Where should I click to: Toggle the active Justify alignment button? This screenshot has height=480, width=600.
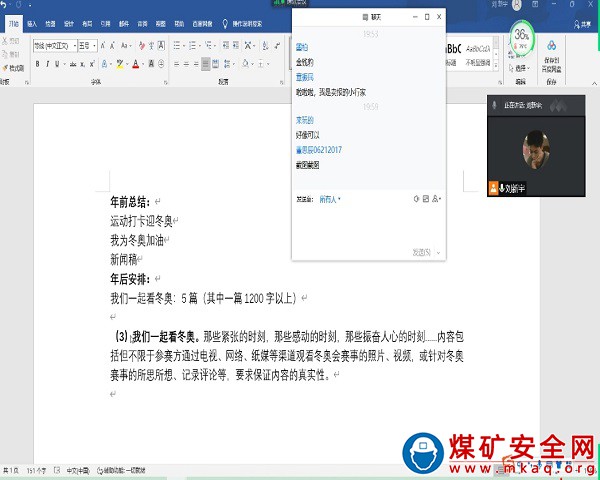pos(206,64)
